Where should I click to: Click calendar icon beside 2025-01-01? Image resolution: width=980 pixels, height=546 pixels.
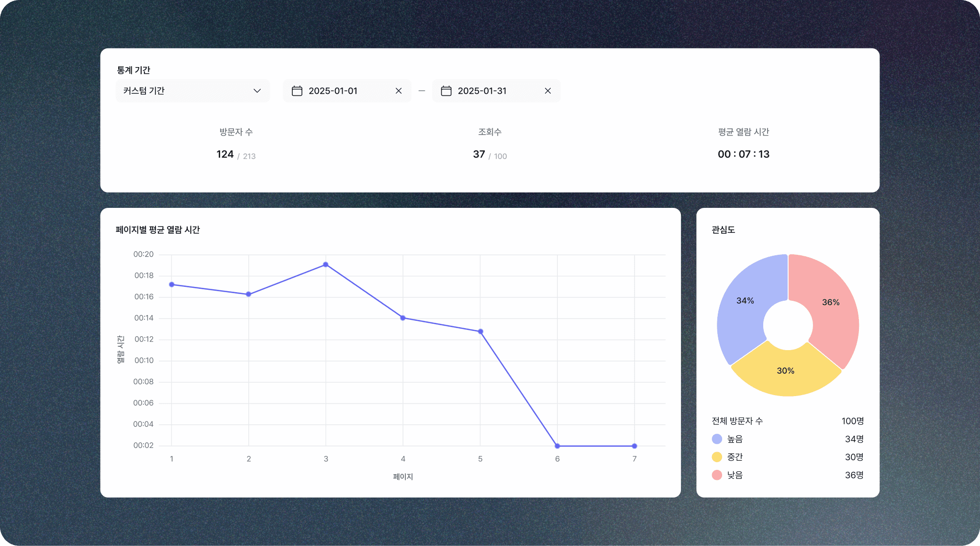297,91
